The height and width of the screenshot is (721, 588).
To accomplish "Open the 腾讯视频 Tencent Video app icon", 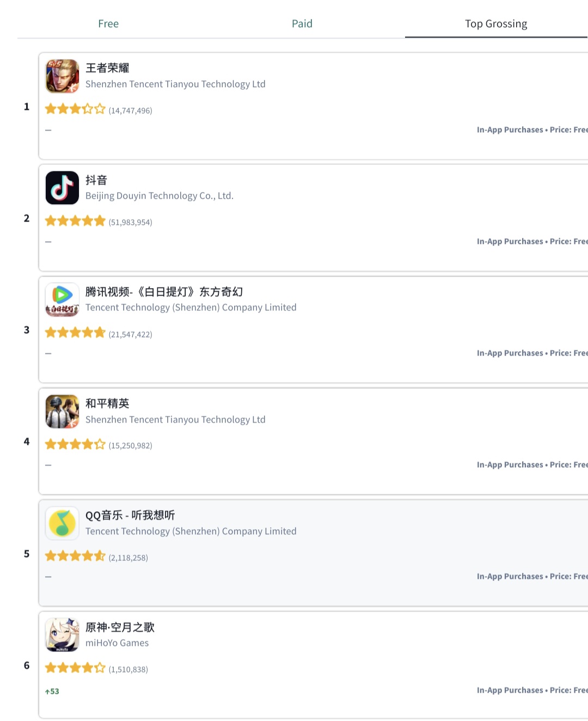I will point(62,300).
